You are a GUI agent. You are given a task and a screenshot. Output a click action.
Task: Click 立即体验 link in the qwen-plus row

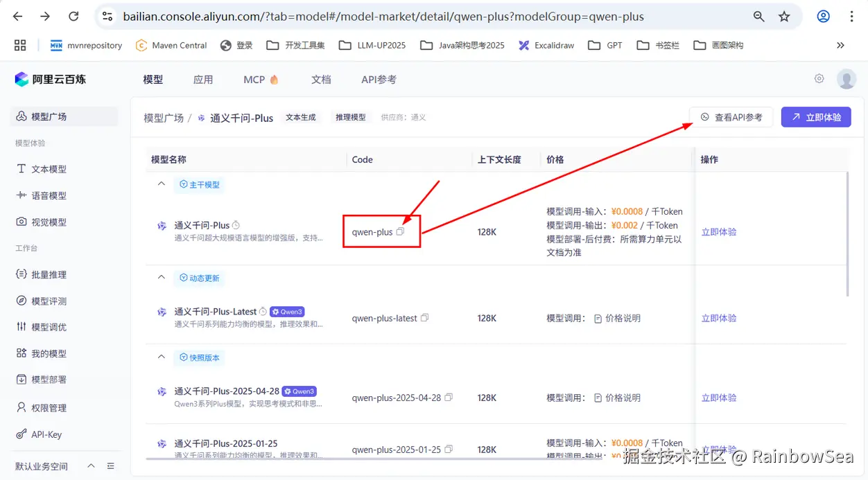tap(719, 232)
